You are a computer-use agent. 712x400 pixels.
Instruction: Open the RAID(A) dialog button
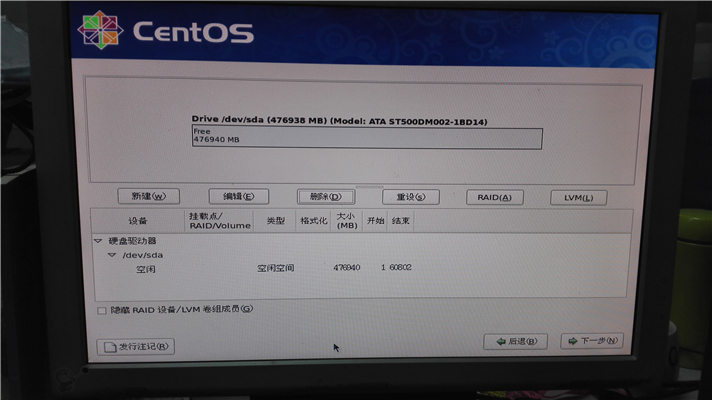click(494, 198)
